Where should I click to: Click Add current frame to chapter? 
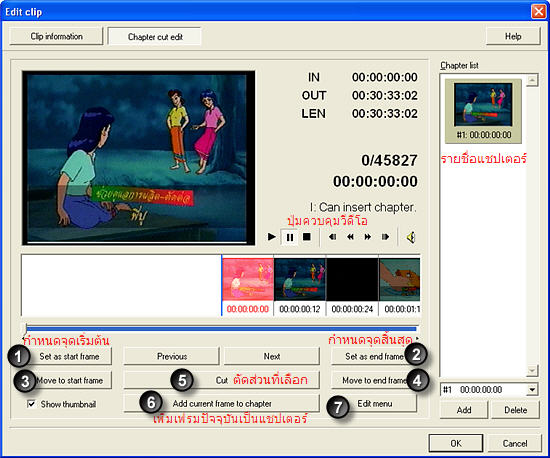click(222, 404)
